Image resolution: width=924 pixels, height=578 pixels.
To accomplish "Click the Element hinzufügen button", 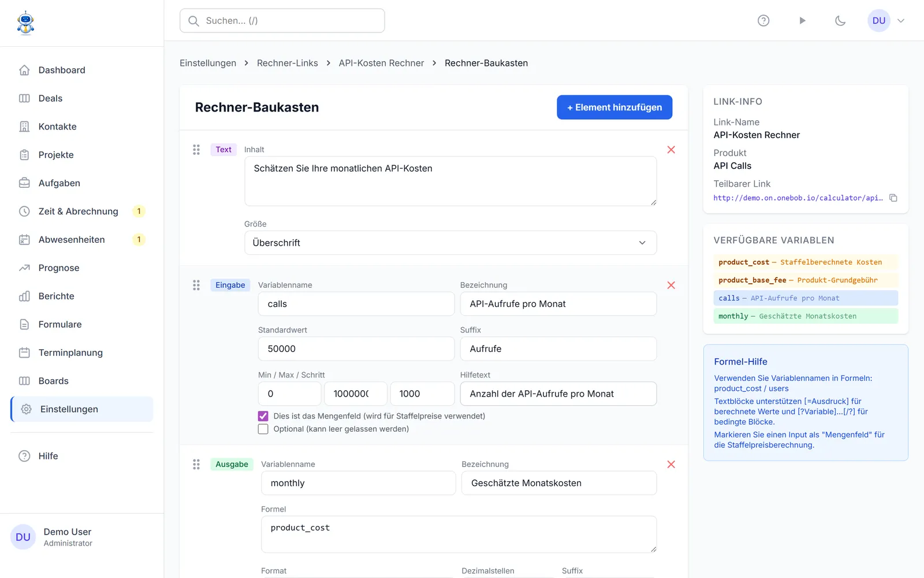I will click(x=614, y=108).
